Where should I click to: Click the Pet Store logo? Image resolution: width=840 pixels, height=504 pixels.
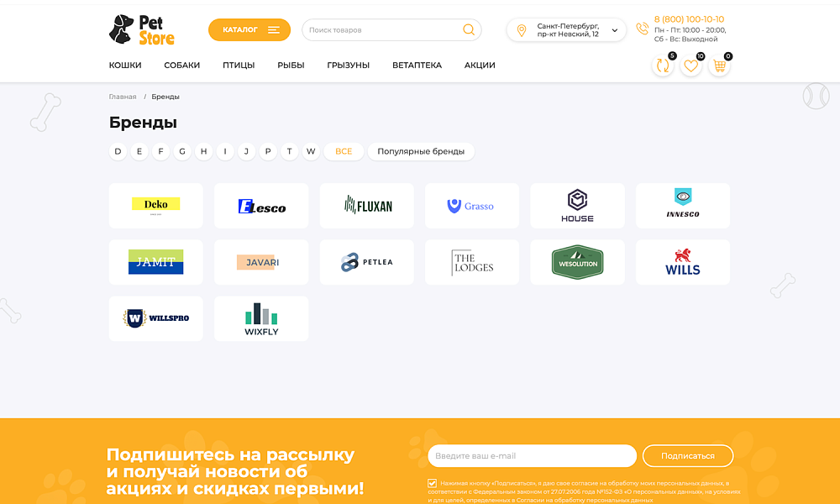(143, 29)
